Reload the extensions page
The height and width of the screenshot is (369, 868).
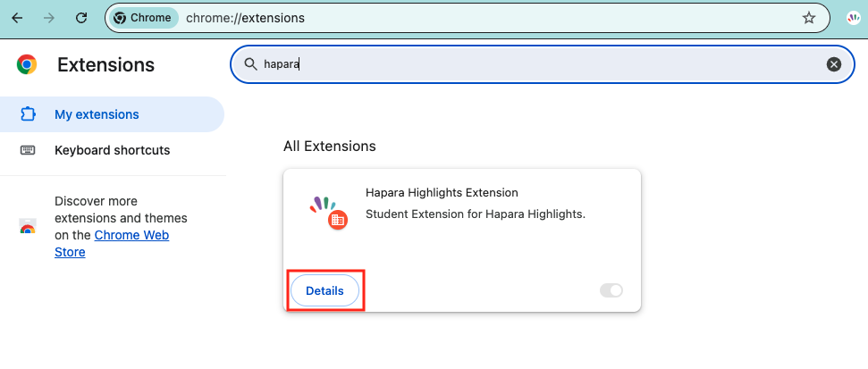81,18
